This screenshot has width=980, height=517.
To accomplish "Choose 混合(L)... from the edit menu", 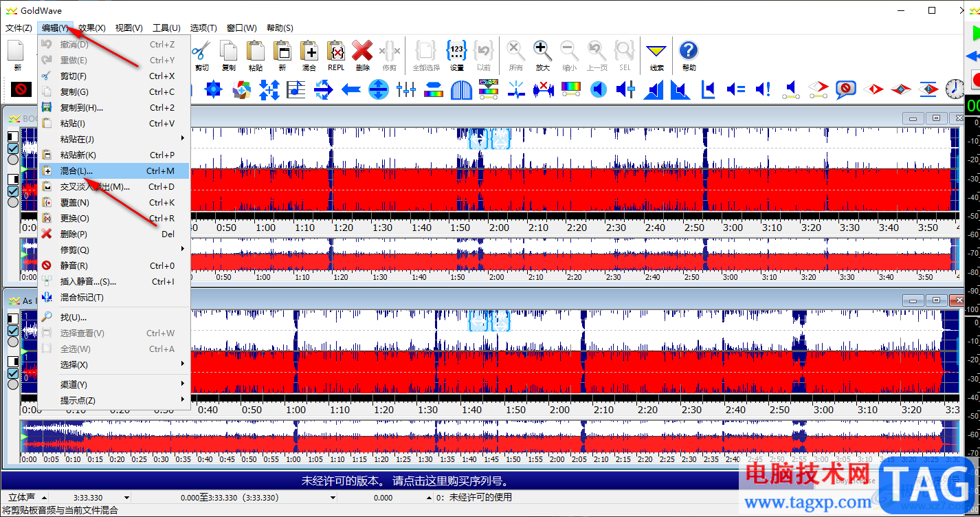I will point(114,170).
